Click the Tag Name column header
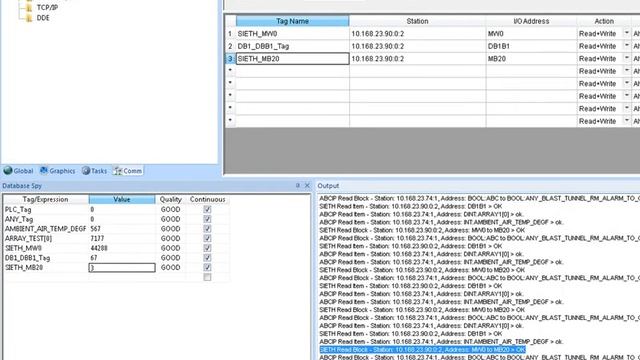Viewport: 640px width, 360px height. click(x=292, y=21)
